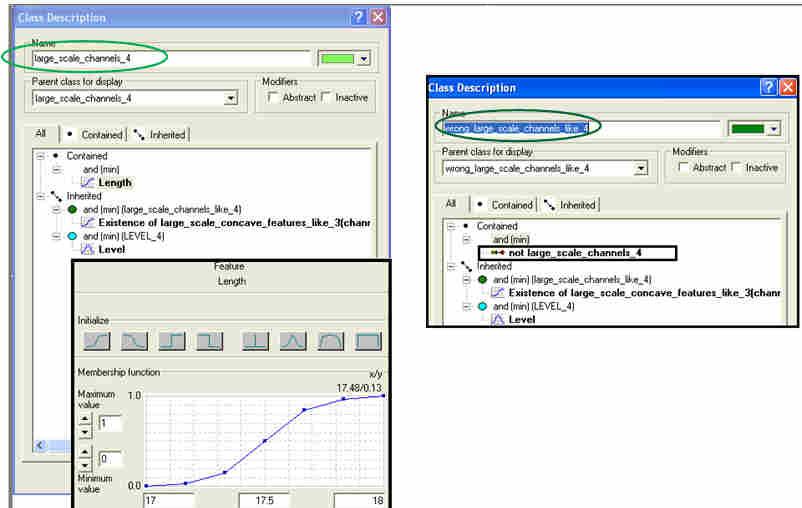
Task: Click the Level feature icon in the left window
Action: click(x=87, y=249)
